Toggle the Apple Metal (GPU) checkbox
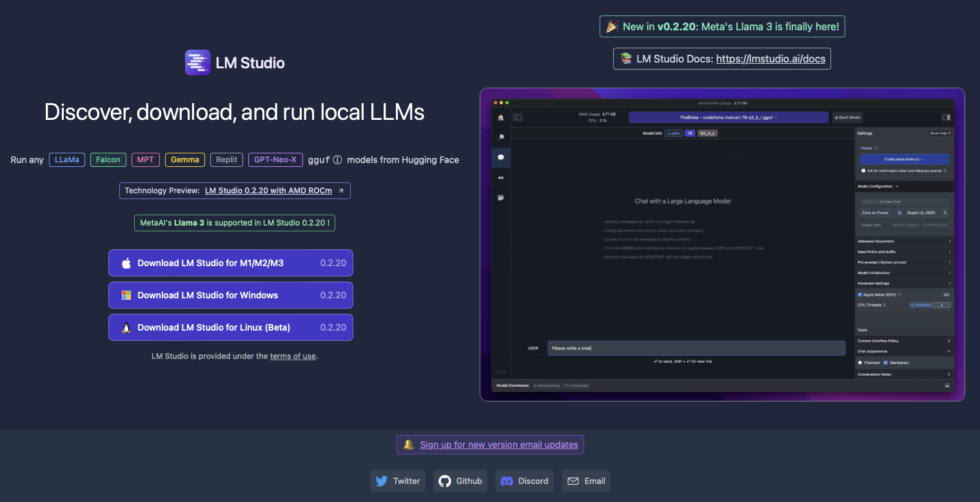 click(860, 294)
